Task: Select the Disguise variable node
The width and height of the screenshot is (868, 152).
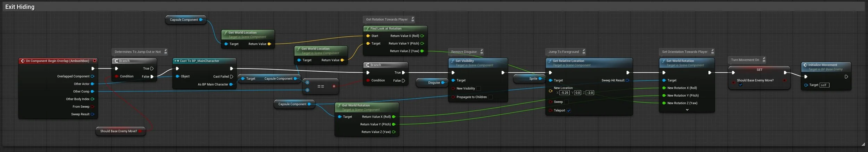Action: [432, 83]
